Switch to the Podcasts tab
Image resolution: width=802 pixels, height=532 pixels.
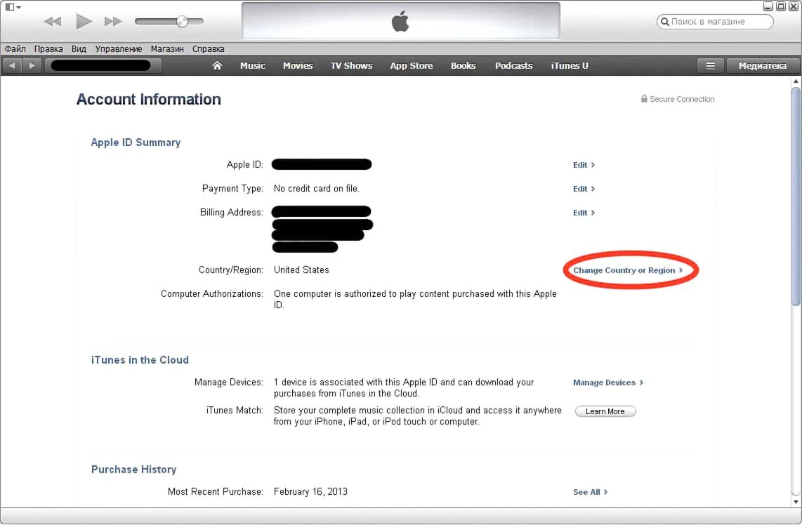(x=513, y=66)
